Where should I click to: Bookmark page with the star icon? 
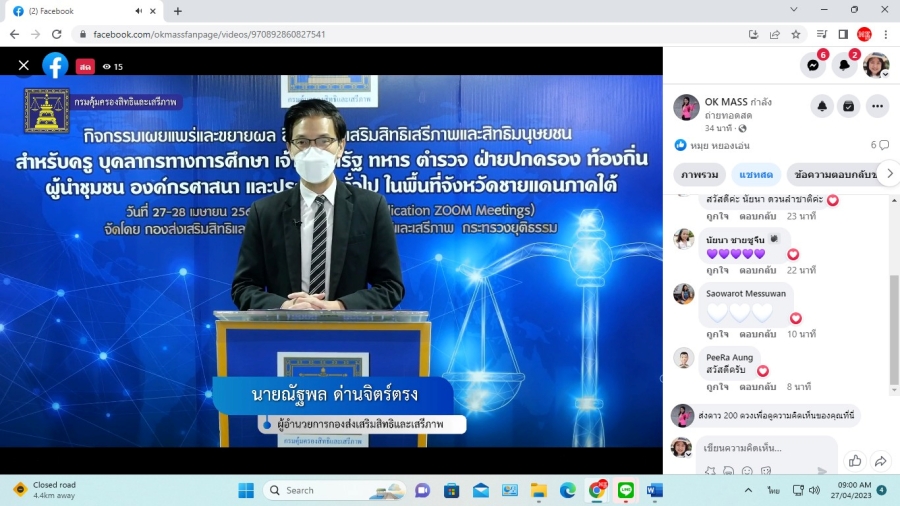coord(796,34)
